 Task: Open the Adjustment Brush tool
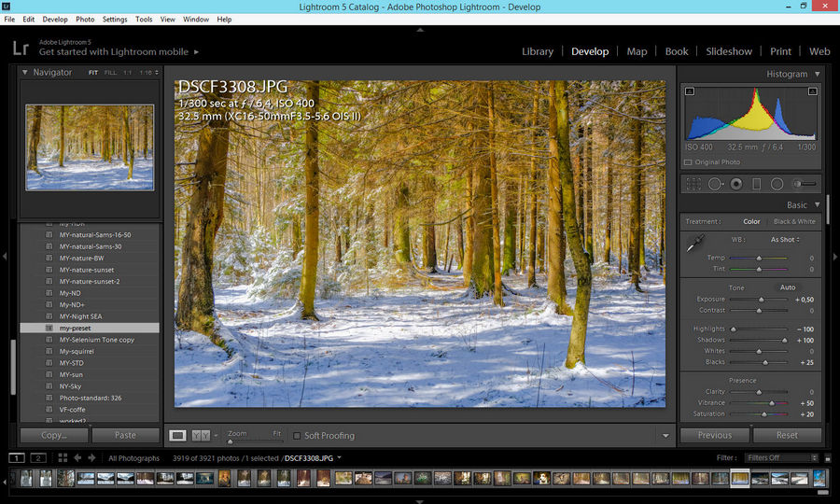pos(803,185)
